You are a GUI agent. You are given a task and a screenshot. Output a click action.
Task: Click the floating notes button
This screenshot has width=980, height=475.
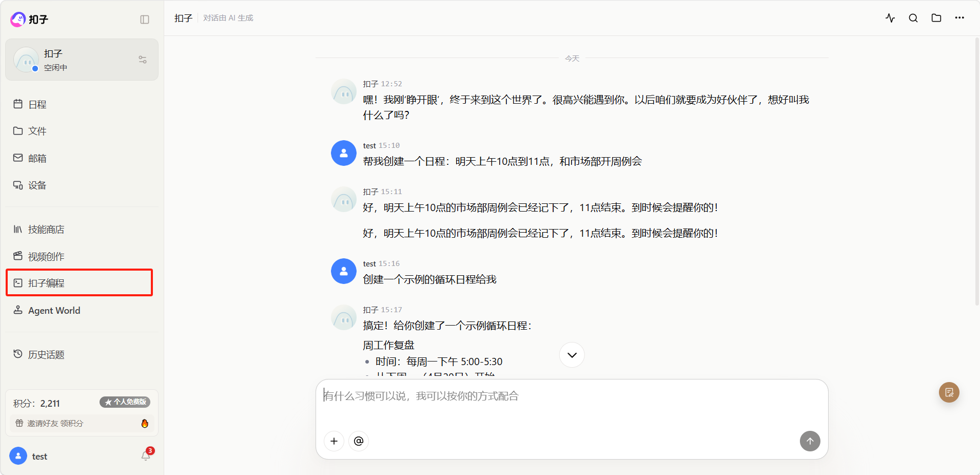(x=949, y=392)
